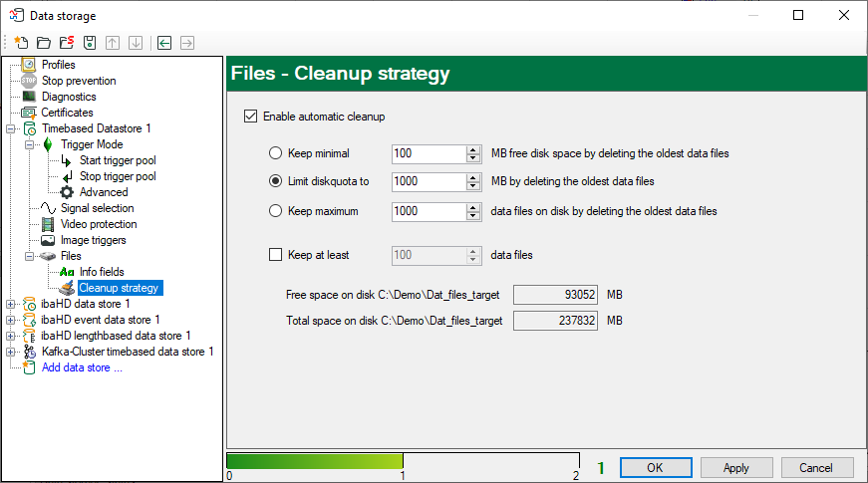Click the right arrow toolbar icon
The height and width of the screenshot is (483, 868).
pyautogui.click(x=187, y=43)
